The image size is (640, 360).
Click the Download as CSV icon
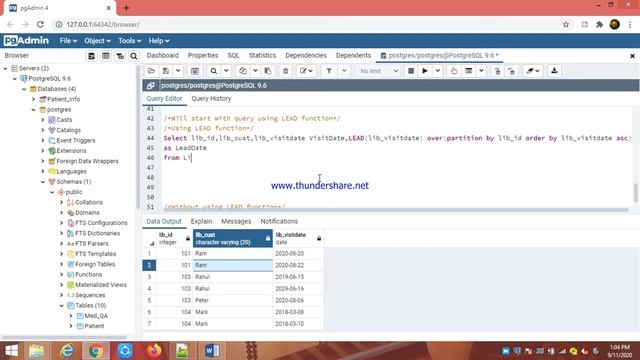tap(554, 71)
